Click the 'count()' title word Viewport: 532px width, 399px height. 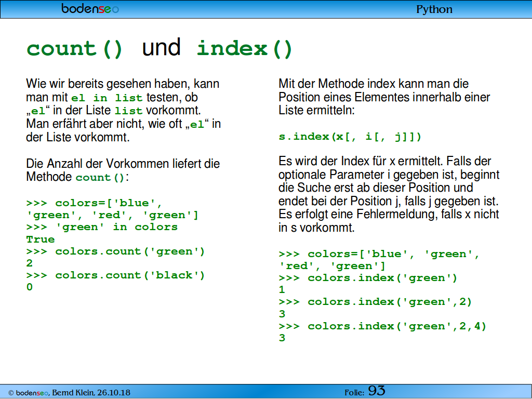point(74,49)
